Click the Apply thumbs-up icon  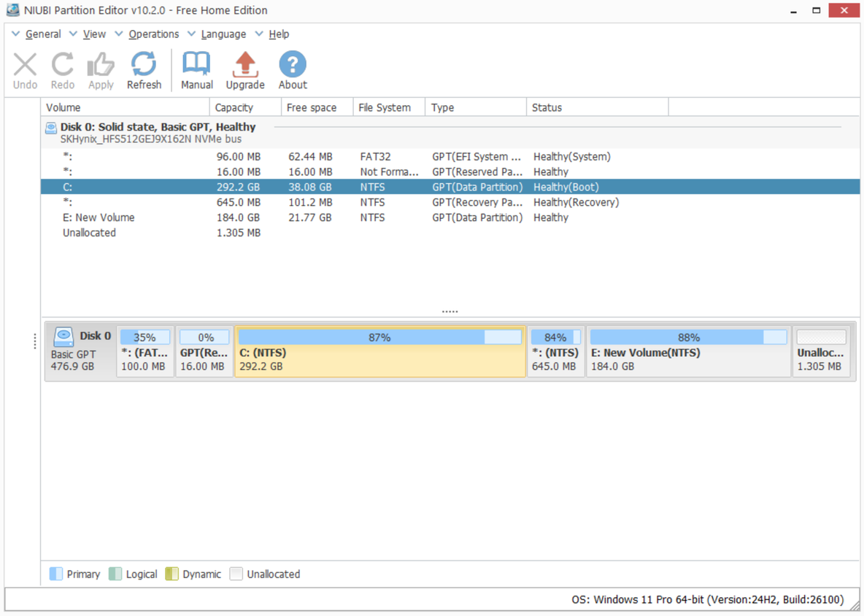pyautogui.click(x=101, y=64)
